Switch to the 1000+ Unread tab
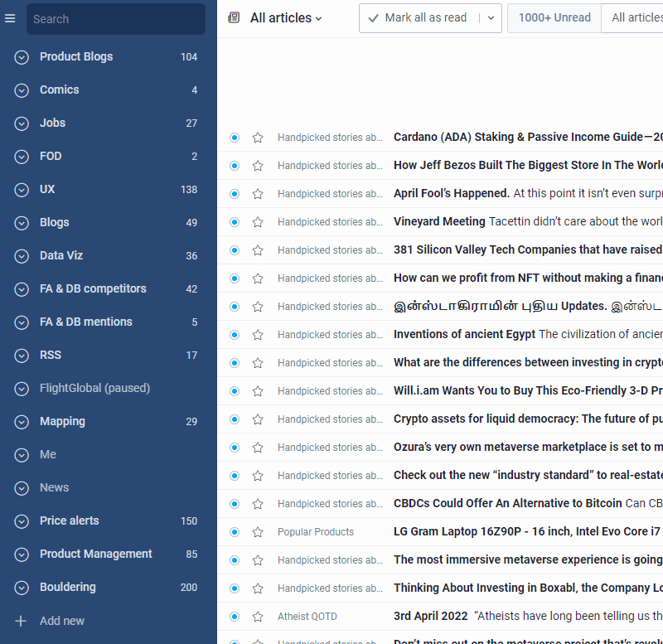Screen dimensions: 663x644 554,17
